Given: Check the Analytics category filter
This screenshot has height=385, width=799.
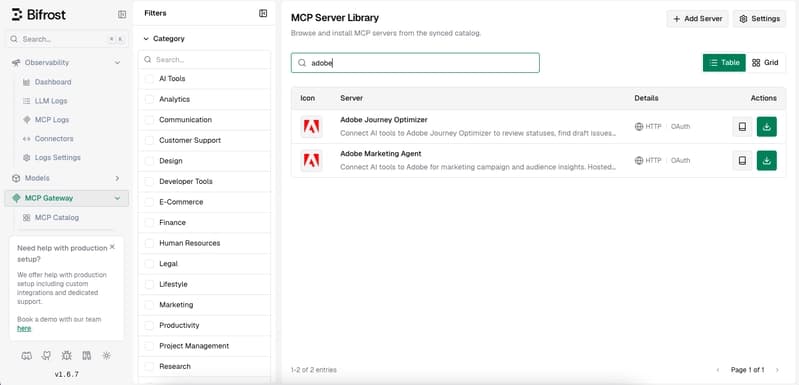Looking at the screenshot, I should tap(149, 99).
